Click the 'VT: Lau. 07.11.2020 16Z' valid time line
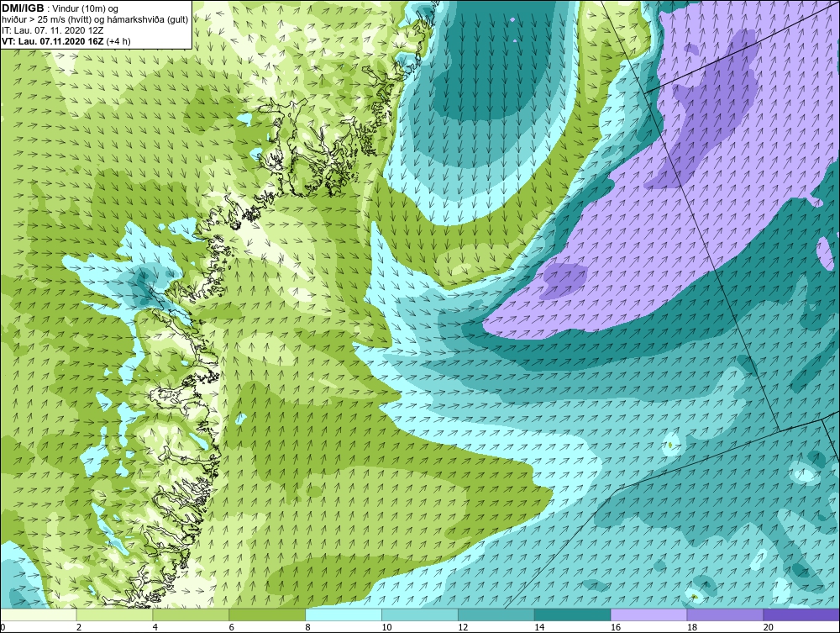 point(66,40)
